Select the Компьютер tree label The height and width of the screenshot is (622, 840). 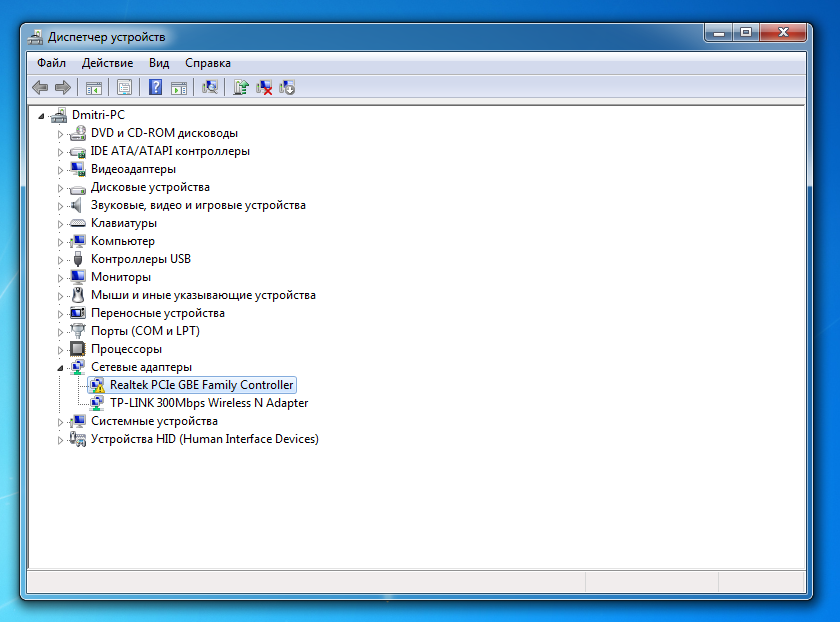123,241
